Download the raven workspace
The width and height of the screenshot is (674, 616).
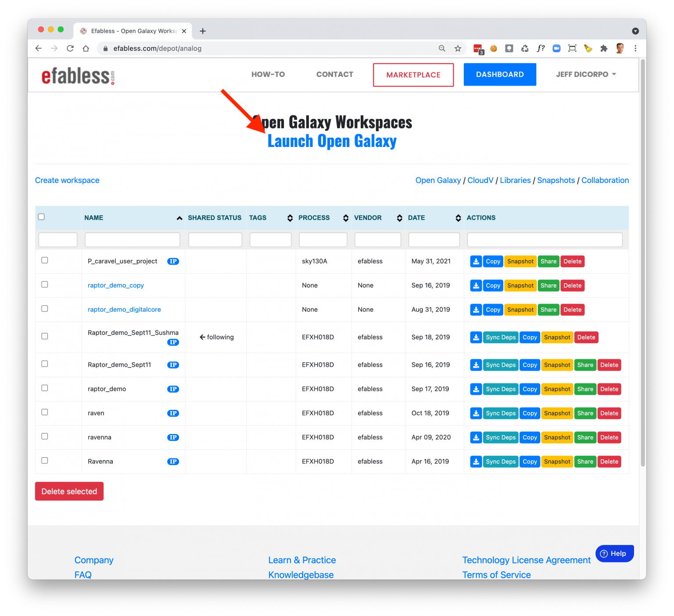(x=476, y=413)
